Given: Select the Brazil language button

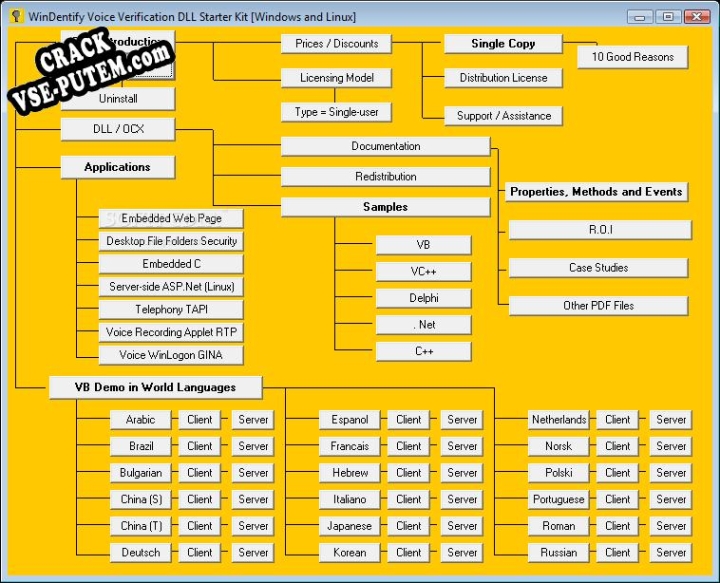Looking at the screenshot, I should point(141,447).
